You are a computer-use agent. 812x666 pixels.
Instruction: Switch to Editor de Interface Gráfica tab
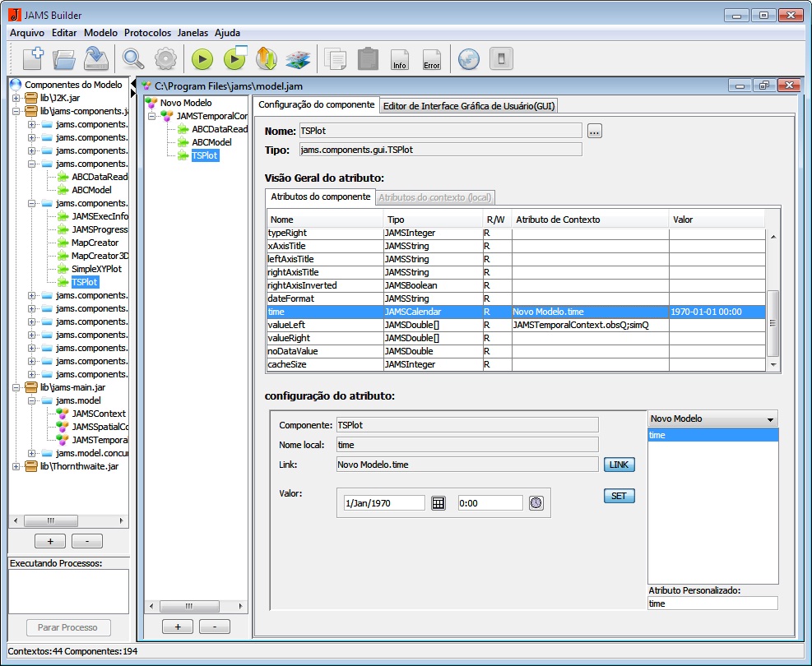469,105
